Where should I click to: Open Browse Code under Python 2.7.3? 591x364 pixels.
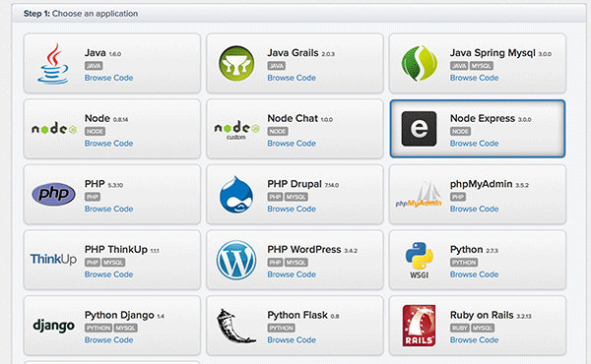474,274
